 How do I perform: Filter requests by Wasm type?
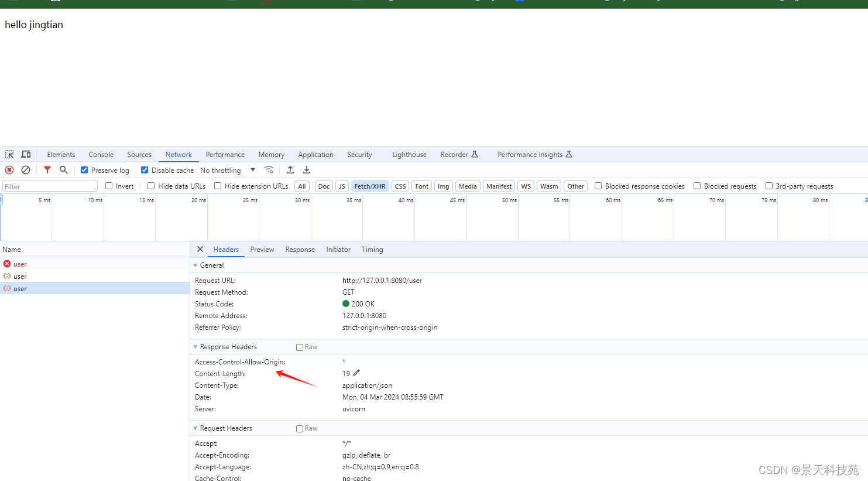(549, 186)
